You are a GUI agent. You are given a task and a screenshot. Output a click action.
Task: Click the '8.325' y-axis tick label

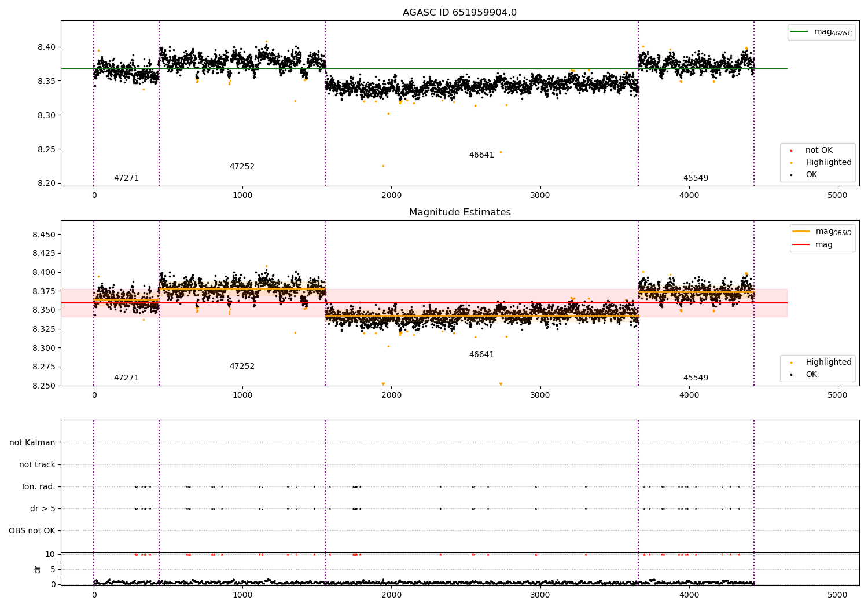pos(44,329)
